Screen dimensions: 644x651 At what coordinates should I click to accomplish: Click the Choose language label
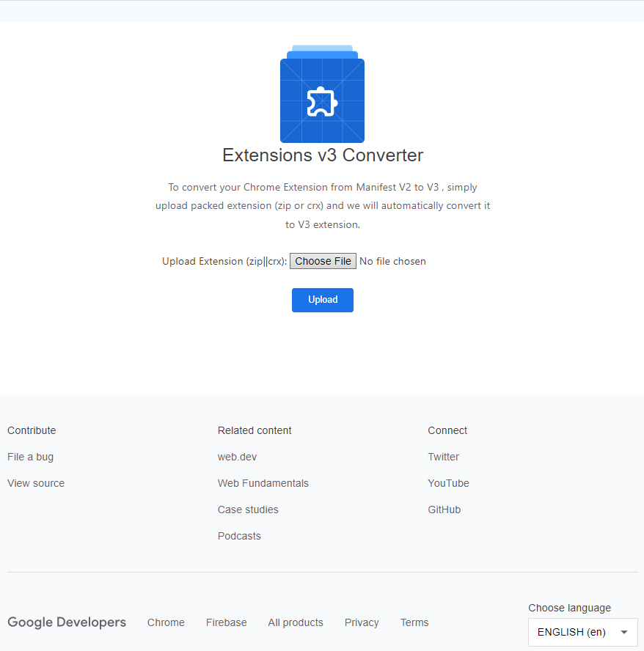click(569, 608)
